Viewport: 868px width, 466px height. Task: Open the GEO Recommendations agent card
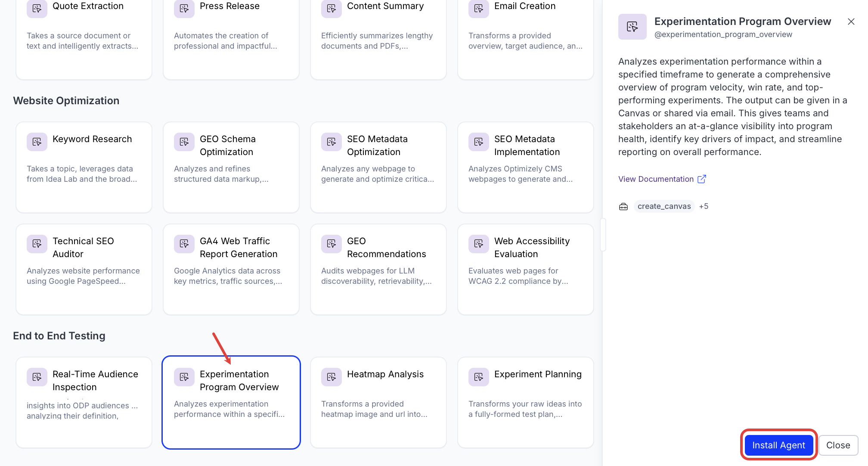click(x=378, y=269)
